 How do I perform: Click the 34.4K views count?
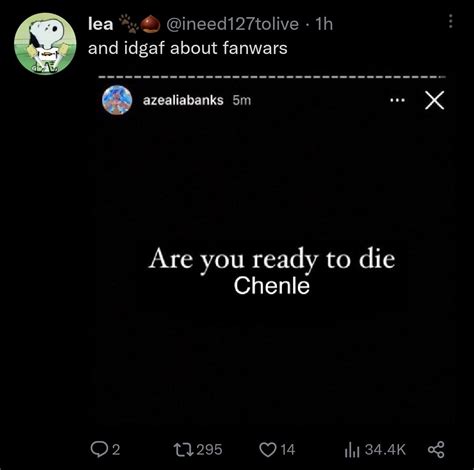tap(385, 450)
